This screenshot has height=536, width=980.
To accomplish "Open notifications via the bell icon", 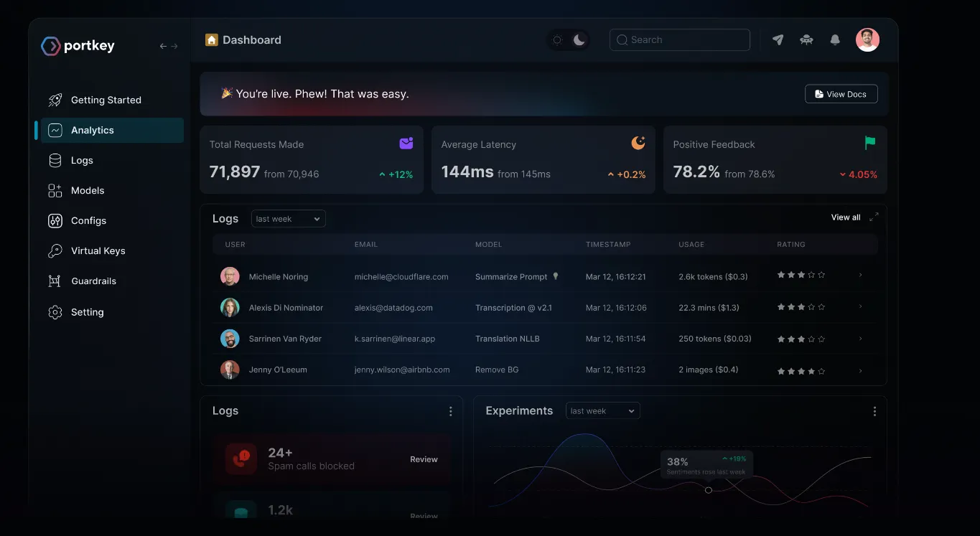I will pyautogui.click(x=835, y=39).
